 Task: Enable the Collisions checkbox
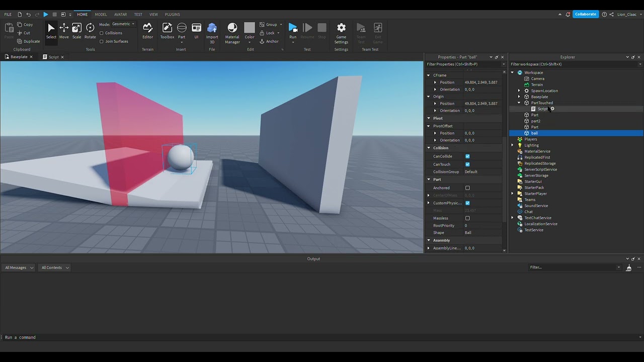(x=102, y=33)
